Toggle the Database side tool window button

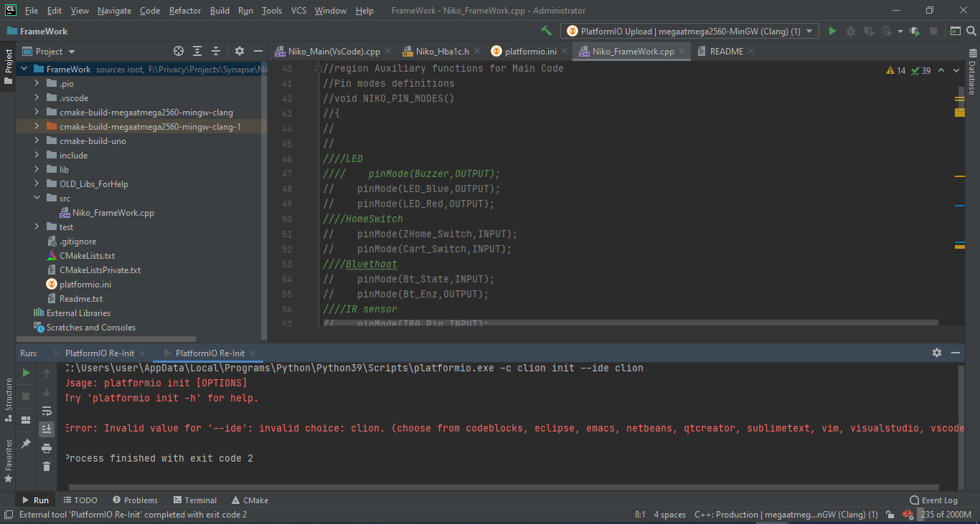pos(972,72)
